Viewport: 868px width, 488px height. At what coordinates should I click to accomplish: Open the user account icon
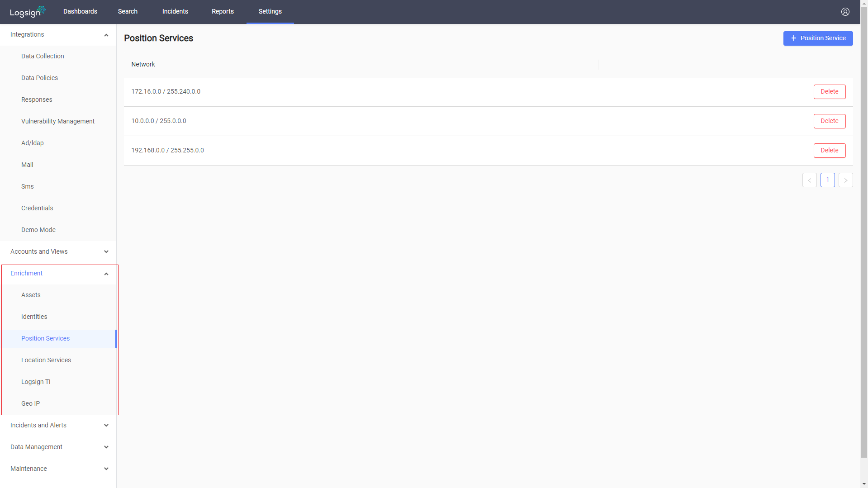(x=845, y=12)
